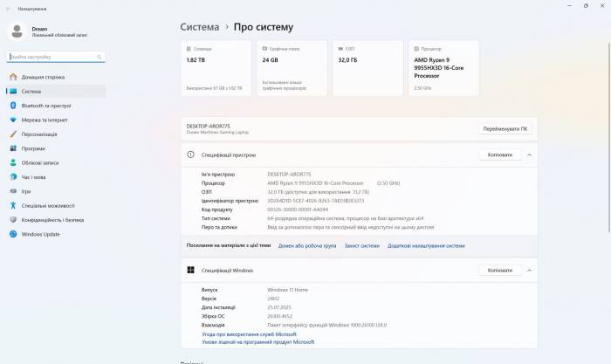Click the processor card icon
Screen dimensions: 611x364
coord(416,49)
